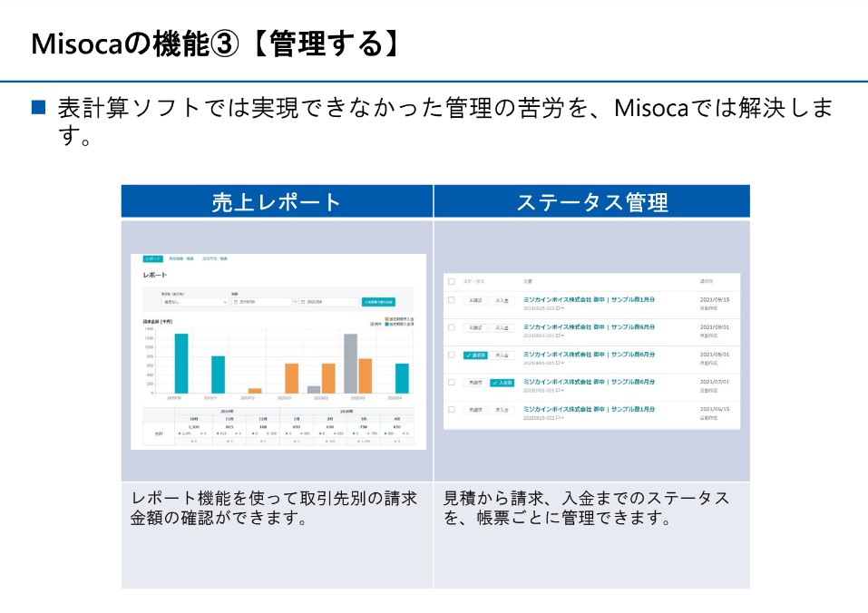This screenshot has width=868, height=613.
Task: Click the gray legend swatch in the chart
Action: pyautogui.click(x=373, y=324)
